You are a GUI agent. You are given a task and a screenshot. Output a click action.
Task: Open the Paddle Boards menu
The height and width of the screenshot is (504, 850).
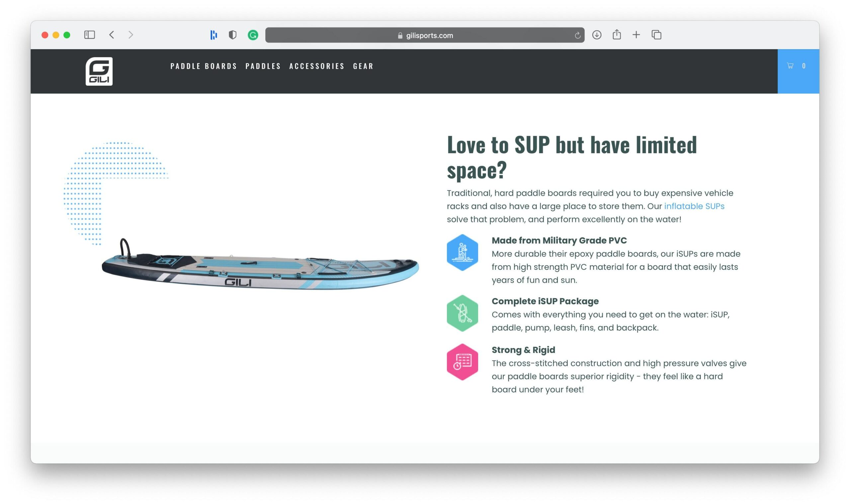(x=204, y=66)
